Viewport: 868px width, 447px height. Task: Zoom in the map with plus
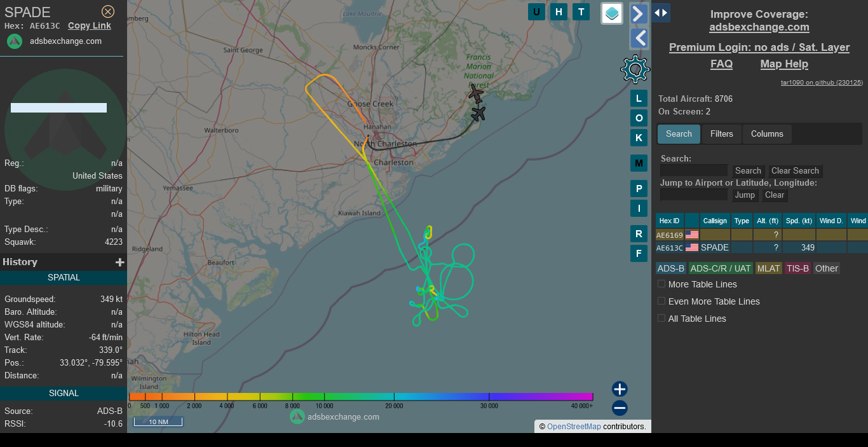620,389
